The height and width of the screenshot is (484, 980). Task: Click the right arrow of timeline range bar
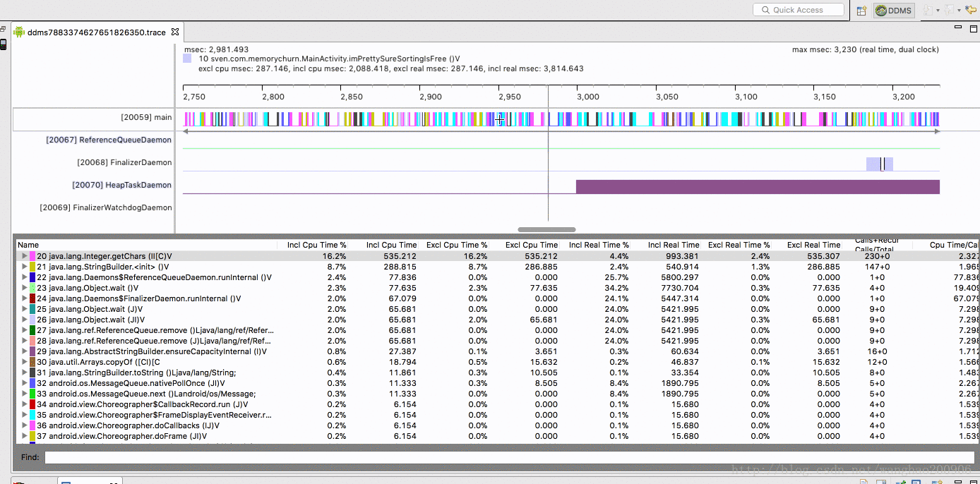(937, 131)
